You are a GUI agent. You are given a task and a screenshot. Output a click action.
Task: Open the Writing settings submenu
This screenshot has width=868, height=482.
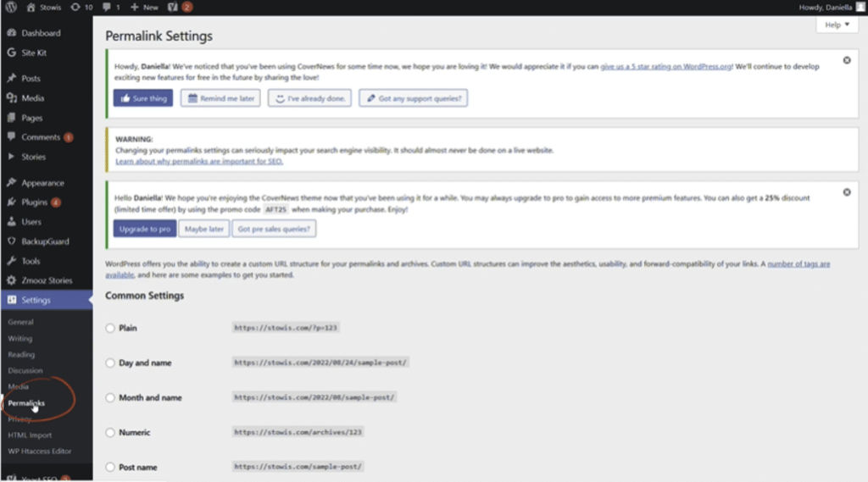point(20,338)
